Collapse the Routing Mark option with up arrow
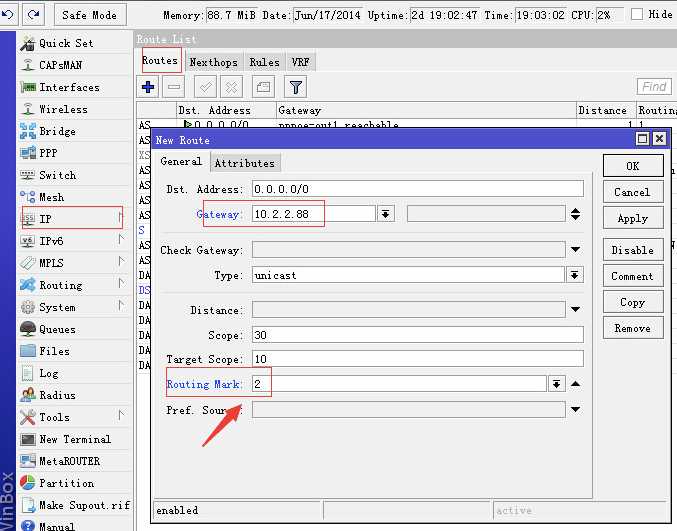Screen dimensions: 677x531 pyautogui.click(x=576, y=384)
